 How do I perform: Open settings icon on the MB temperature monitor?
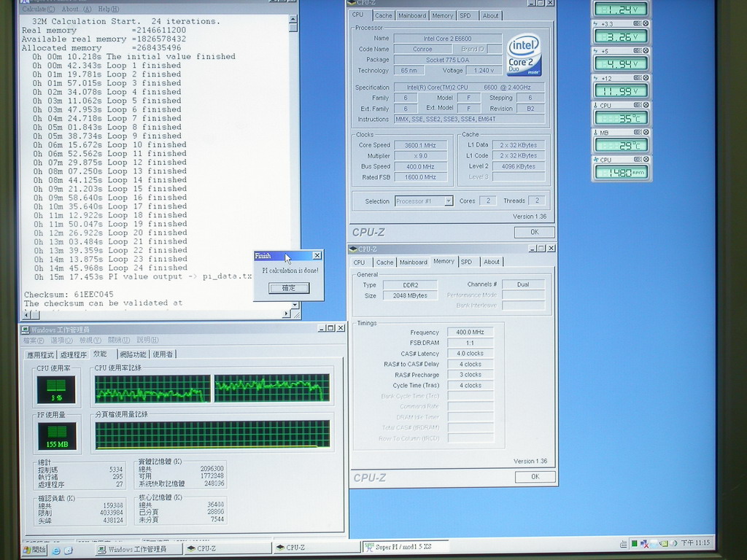click(x=638, y=132)
